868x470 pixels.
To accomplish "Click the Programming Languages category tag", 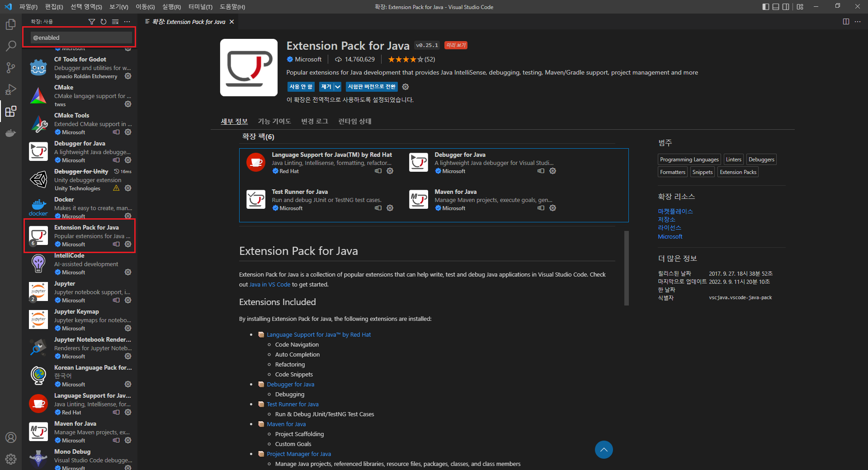I will (689, 160).
